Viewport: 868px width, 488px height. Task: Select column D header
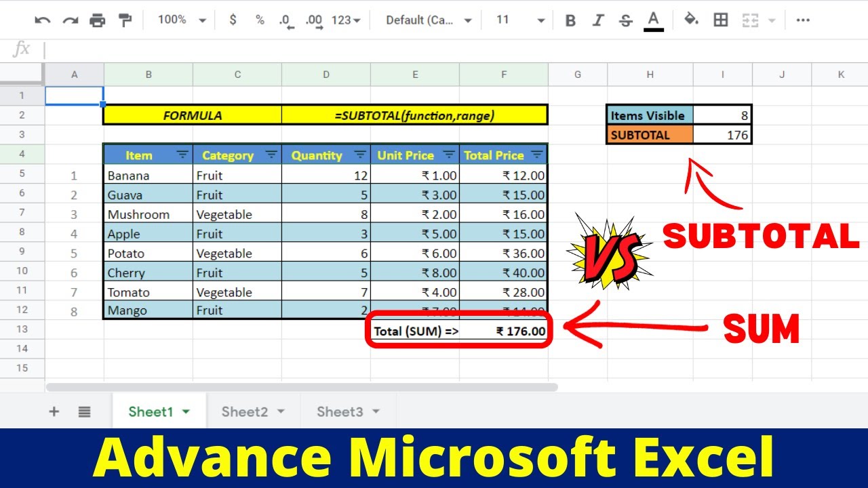pyautogui.click(x=326, y=75)
